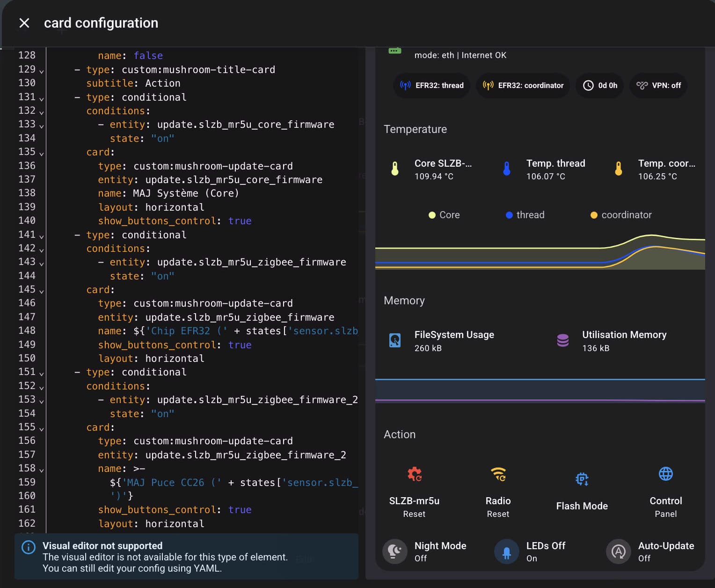This screenshot has height=588, width=715.
Task: Click the Radio Reset wifi icon
Action: click(x=498, y=474)
